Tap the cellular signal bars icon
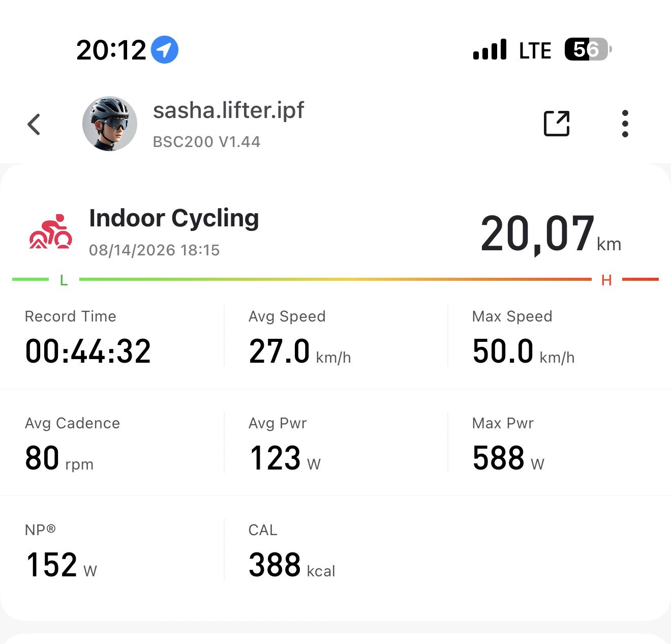 point(490,49)
